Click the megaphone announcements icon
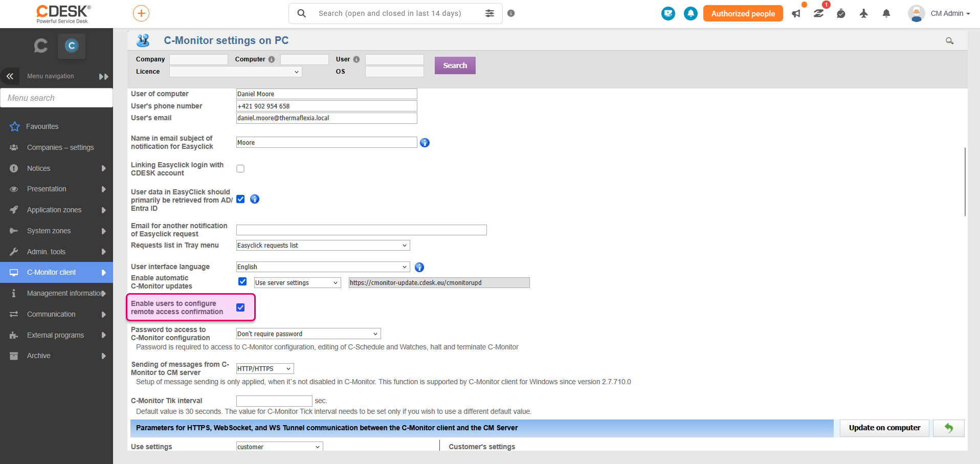This screenshot has height=464, width=980. (796, 13)
